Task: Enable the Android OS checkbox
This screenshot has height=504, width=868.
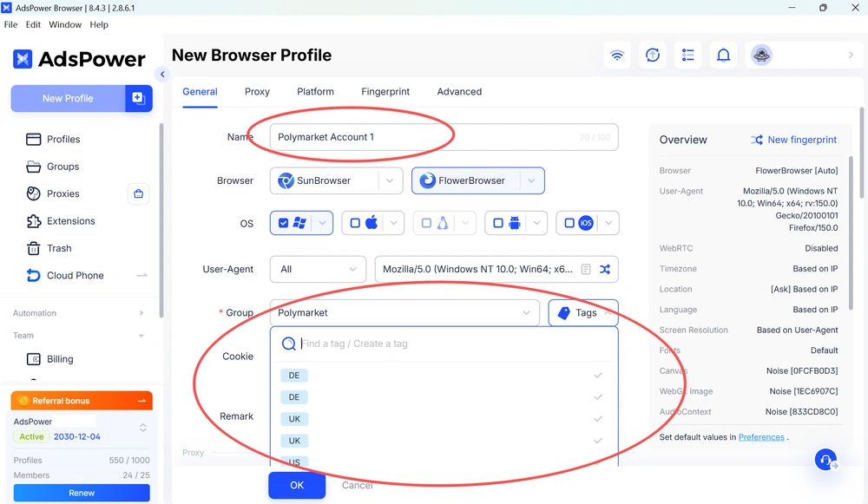Action: point(498,223)
